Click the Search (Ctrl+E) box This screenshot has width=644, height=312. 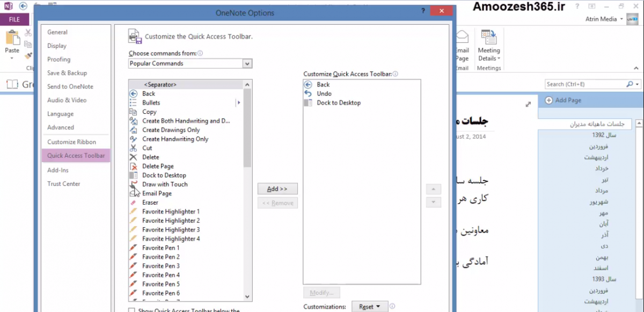pyautogui.click(x=585, y=84)
